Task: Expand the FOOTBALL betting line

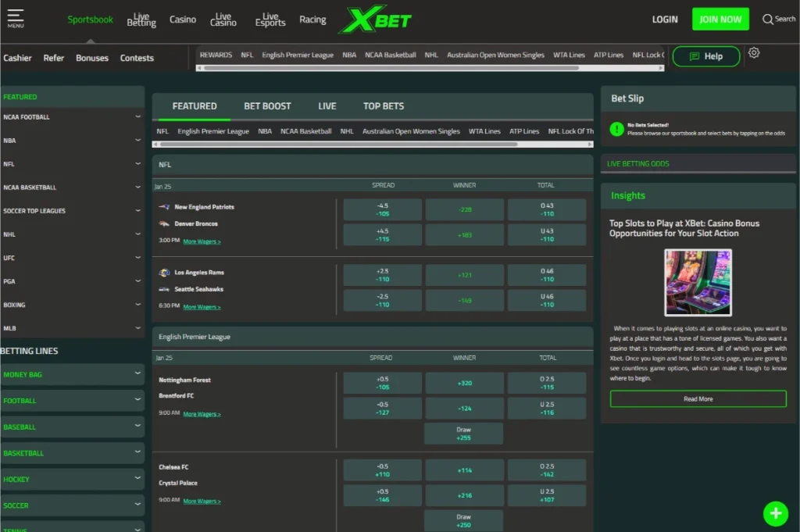Action: [x=73, y=401]
